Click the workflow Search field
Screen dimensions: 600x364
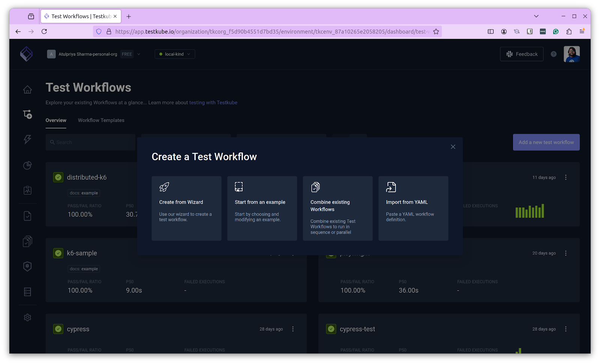coord(90,142)
